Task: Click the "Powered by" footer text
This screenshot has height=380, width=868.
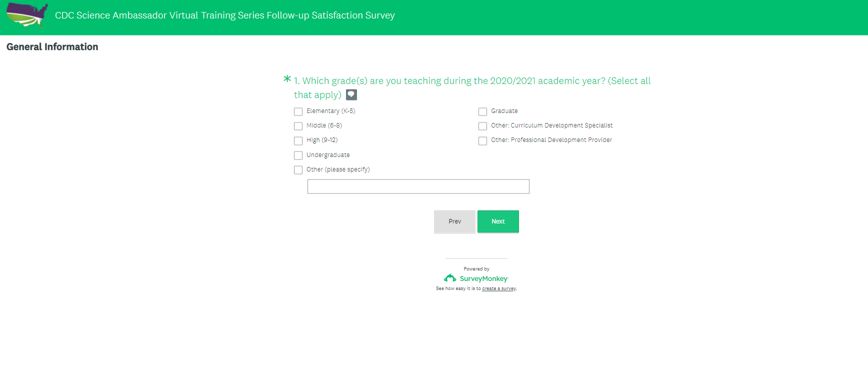Action: pyautogui.click(x=476, y=269)
